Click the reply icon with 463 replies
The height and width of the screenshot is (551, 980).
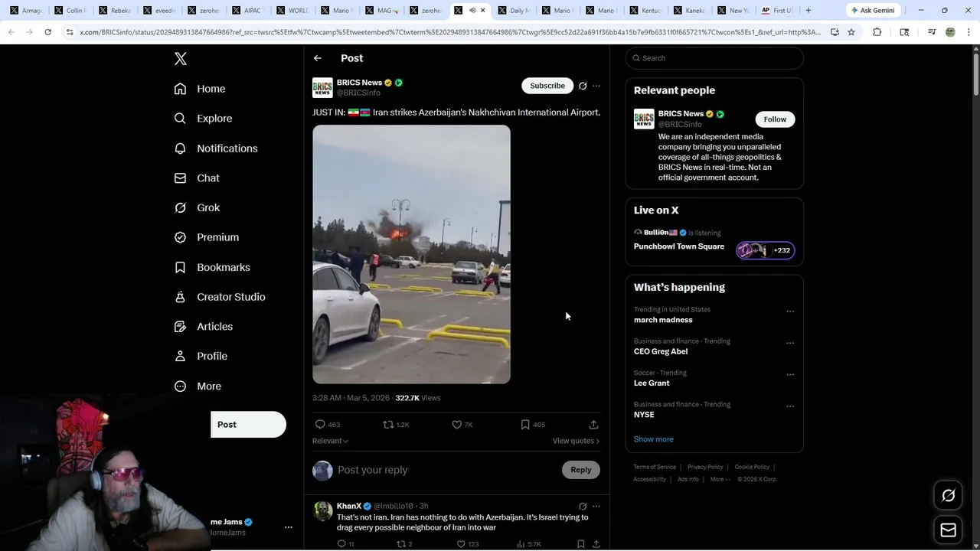320,425
